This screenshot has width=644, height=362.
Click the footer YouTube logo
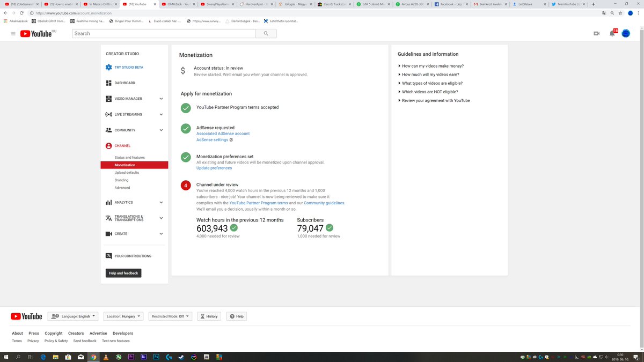point(26,316)
